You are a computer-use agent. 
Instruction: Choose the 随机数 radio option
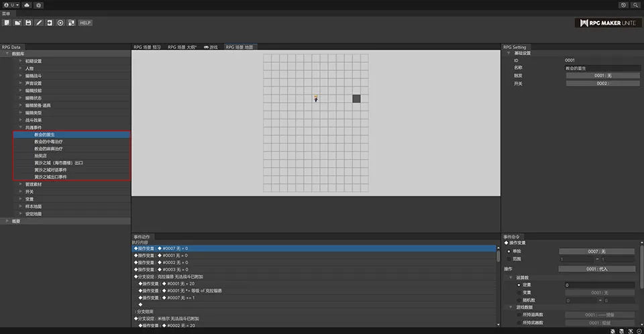[519, 300]
